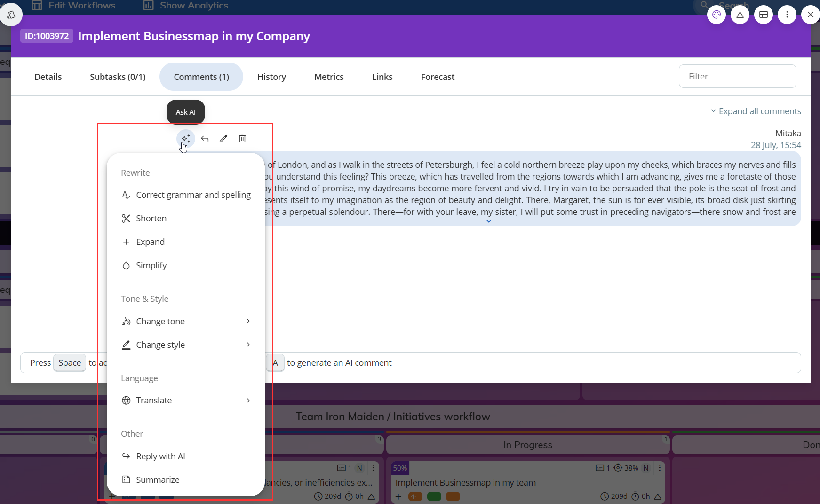Click the triangle icon in card header
This screenshot has width=820, height=504.
tap(740, 15)
